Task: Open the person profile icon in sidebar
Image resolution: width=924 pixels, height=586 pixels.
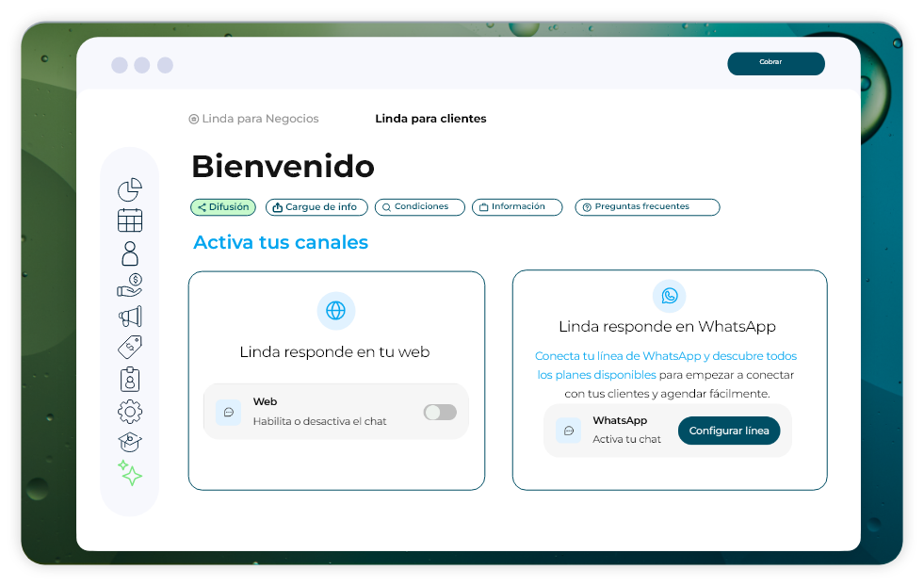Action: click(x=130, y=253)
